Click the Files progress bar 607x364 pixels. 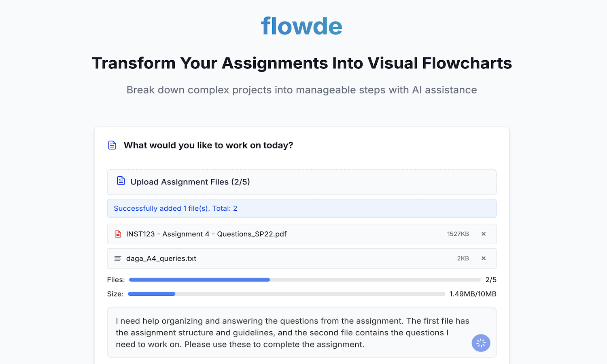(303, 279)
